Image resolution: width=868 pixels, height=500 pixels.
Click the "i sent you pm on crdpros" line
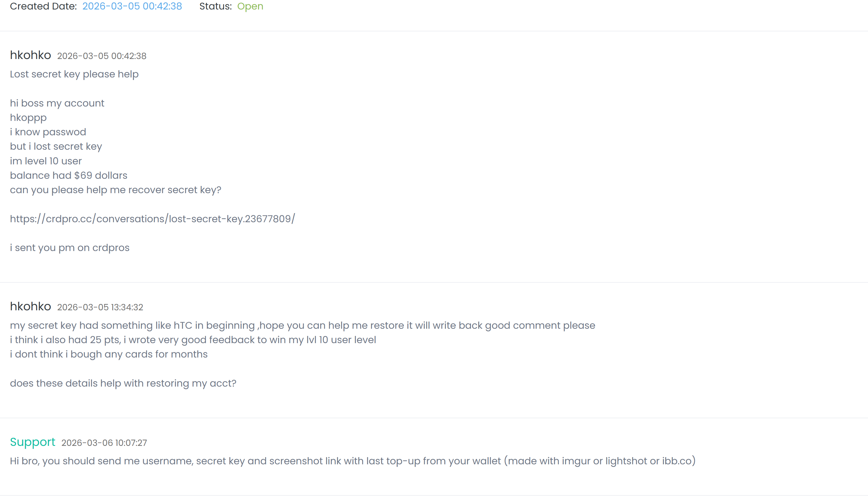tap(70, 248)
